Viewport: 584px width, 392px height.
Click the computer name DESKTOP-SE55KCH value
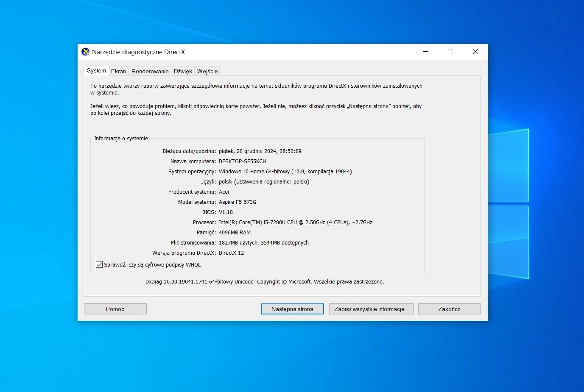click(x=242, y=161)
